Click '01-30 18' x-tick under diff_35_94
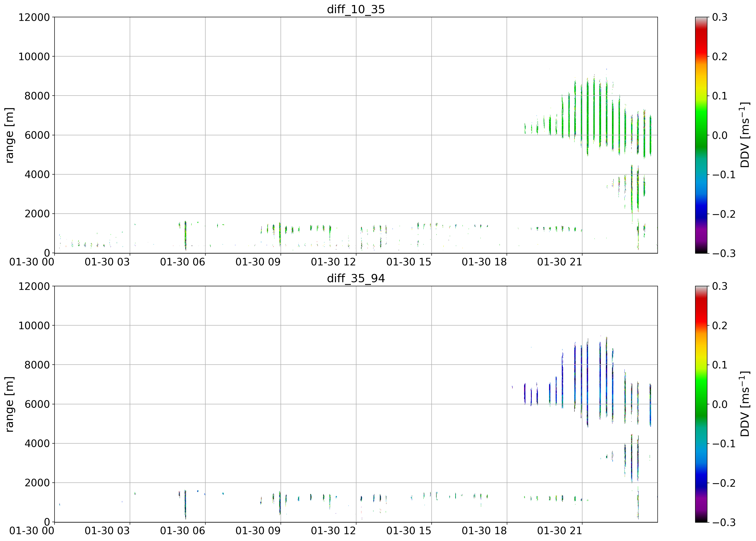This screenshot has width=756, height=541. pos(484,531)
